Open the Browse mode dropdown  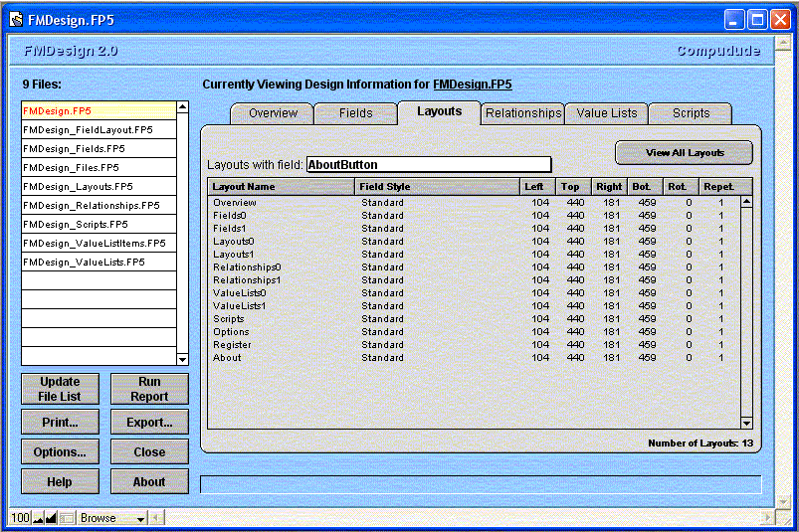click(112, 518)
